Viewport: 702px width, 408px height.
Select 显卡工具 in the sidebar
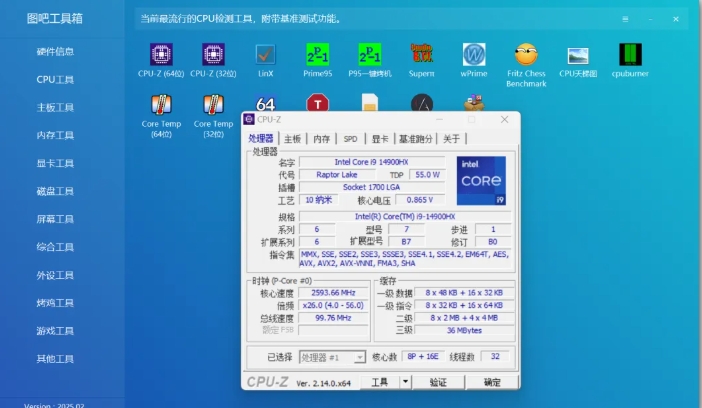[55, 163]
